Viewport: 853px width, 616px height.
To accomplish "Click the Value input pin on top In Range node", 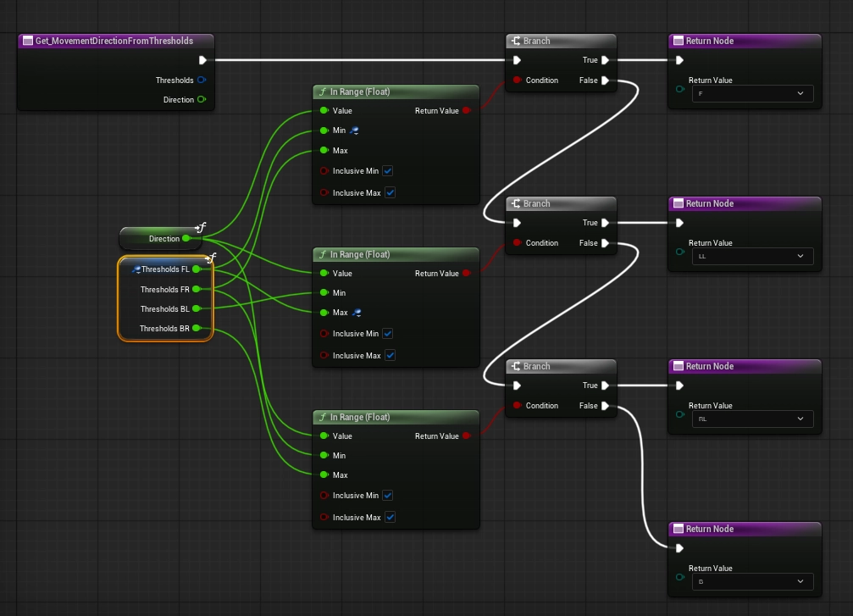I will pyautogui.click(x=324, y=110).
